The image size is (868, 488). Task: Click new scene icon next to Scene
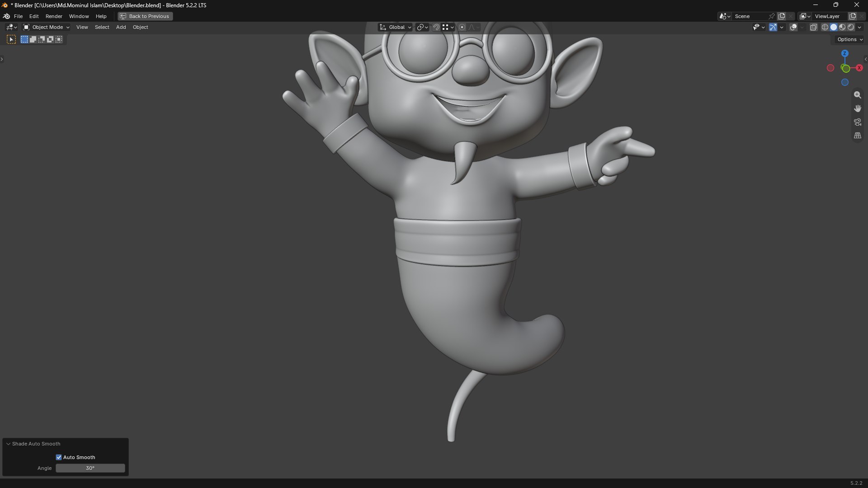click(x=782, y=16)
